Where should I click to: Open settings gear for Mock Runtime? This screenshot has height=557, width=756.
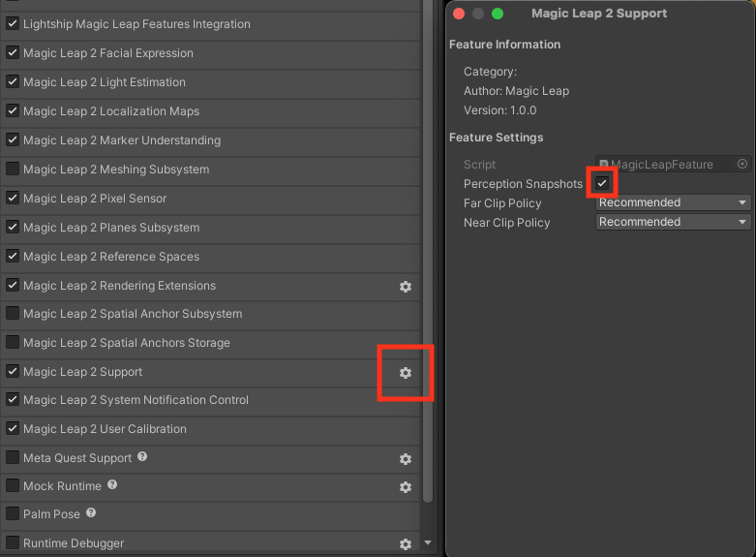pyautogui.click(x=406, y=487)
